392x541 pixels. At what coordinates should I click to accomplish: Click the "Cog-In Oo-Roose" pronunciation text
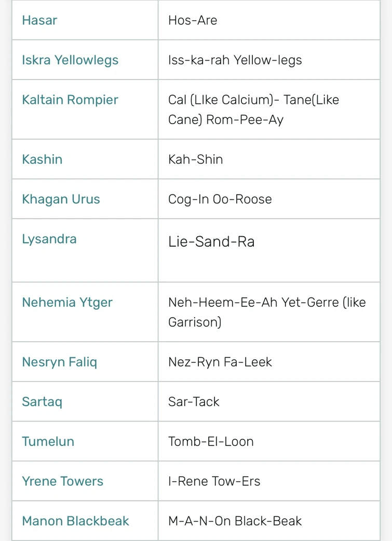point(220,199)
